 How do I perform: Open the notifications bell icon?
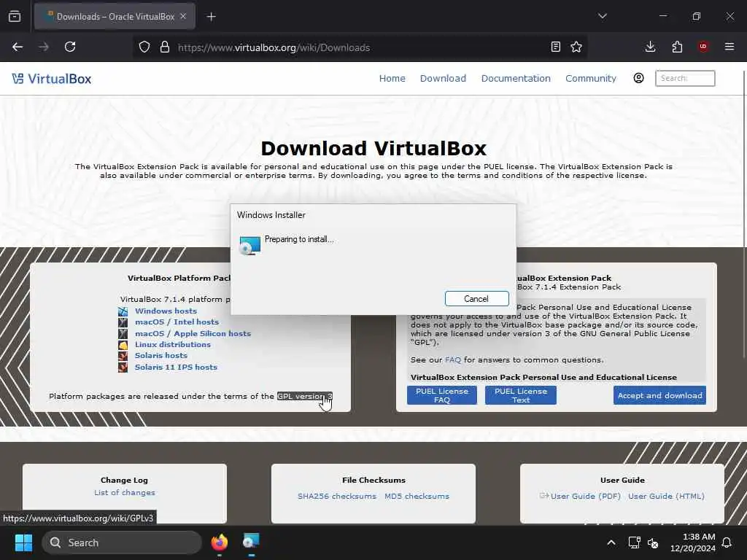727,542
